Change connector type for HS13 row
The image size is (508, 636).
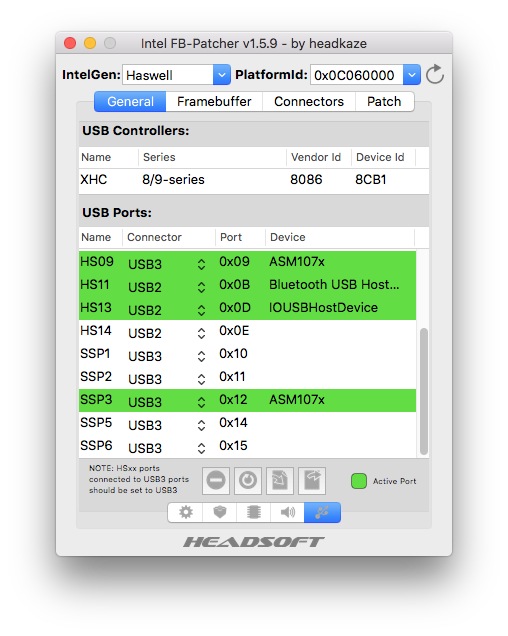[x=201, y=311]
